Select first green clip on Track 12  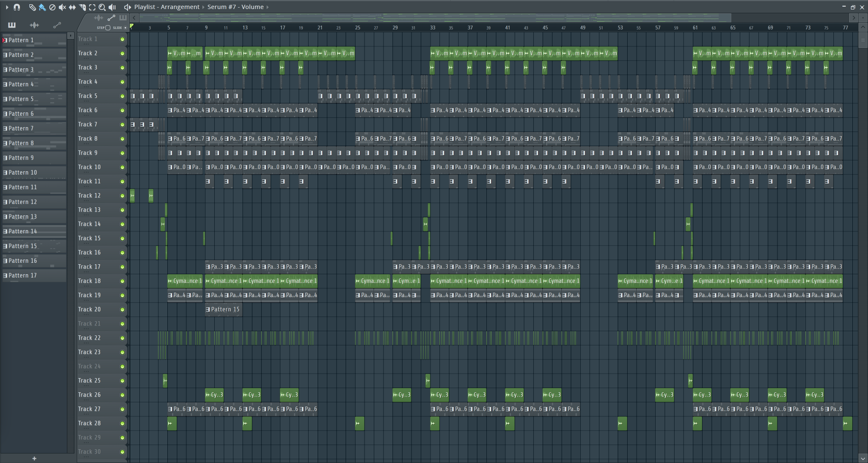[x=132, y=195]
